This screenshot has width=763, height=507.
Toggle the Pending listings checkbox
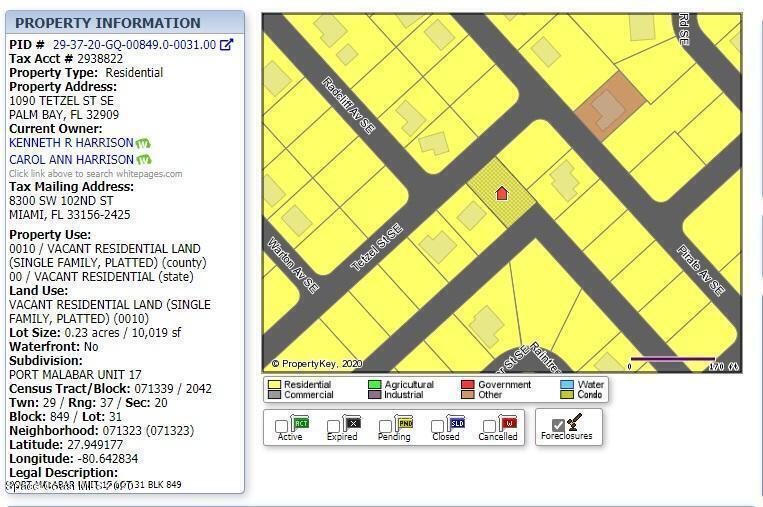386,427
